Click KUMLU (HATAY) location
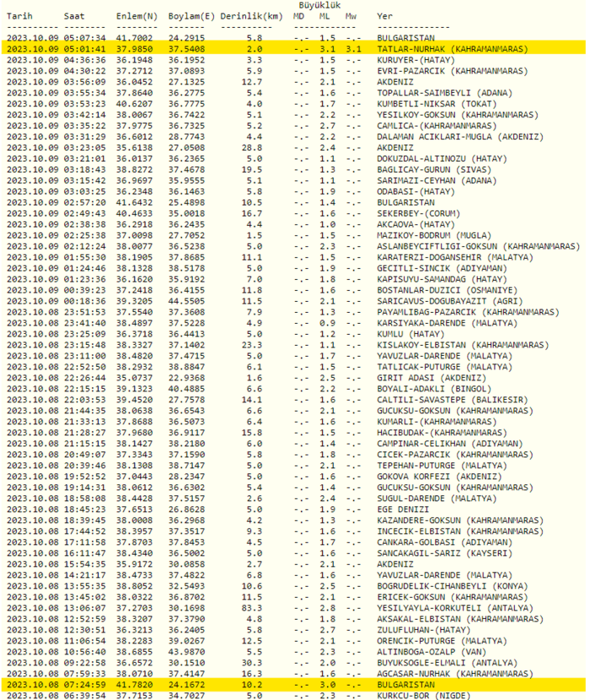The width and height of the screenshot is (590, 700). (410, 334)
